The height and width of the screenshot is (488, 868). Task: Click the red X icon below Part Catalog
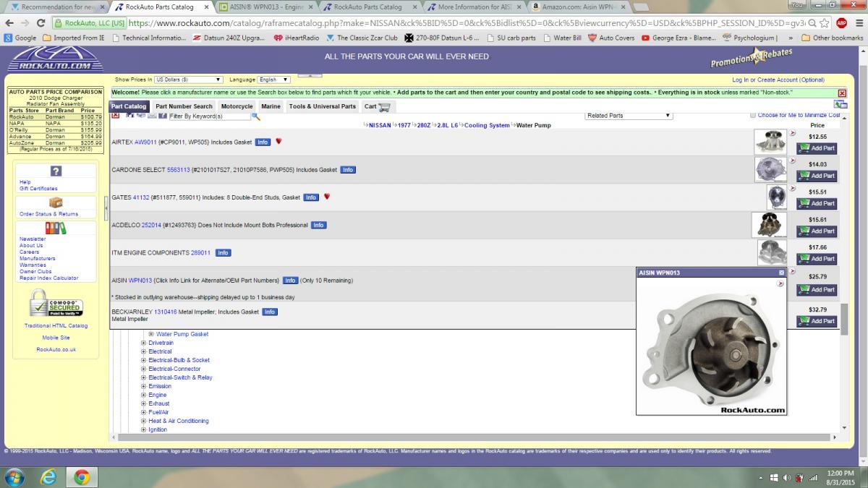pyautogui.click(x=116, y=115)
